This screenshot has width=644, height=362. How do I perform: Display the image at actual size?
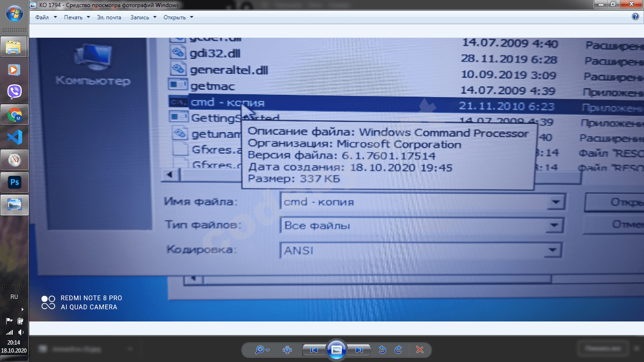pos(287,350)
